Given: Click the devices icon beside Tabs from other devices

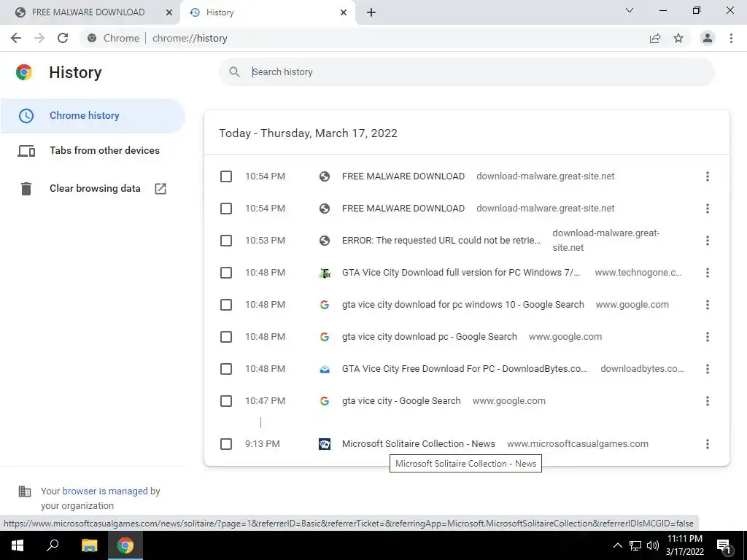Looking at the screenshot, I should [26, 151].
